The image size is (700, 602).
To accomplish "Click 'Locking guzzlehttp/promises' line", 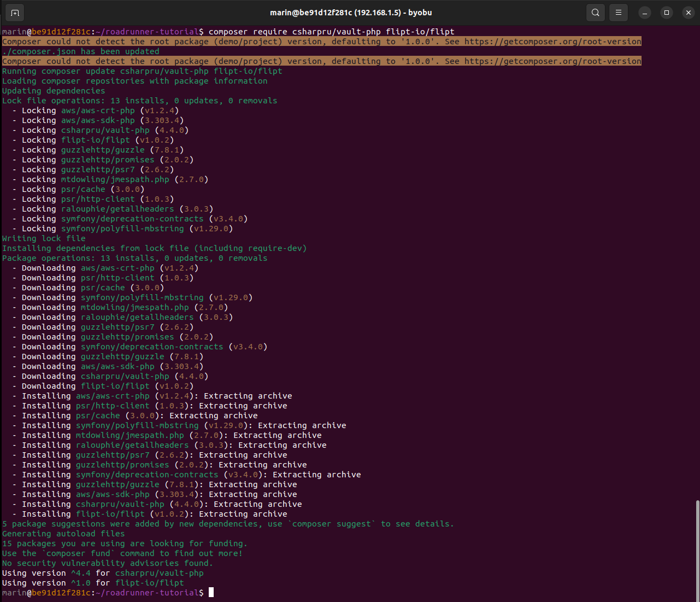I will pyautogui.click(x=103, y=160).
